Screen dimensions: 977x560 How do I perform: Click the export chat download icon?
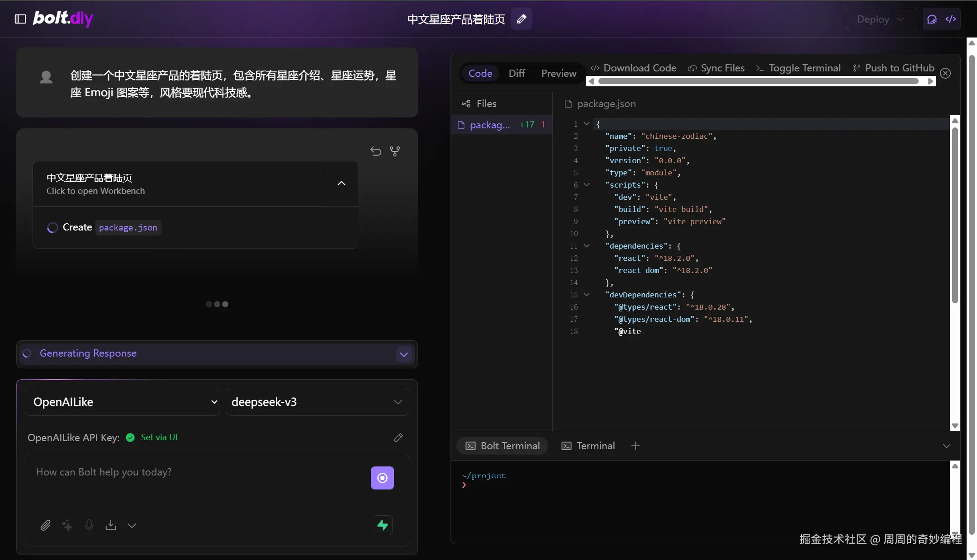[x=111, y=525]
